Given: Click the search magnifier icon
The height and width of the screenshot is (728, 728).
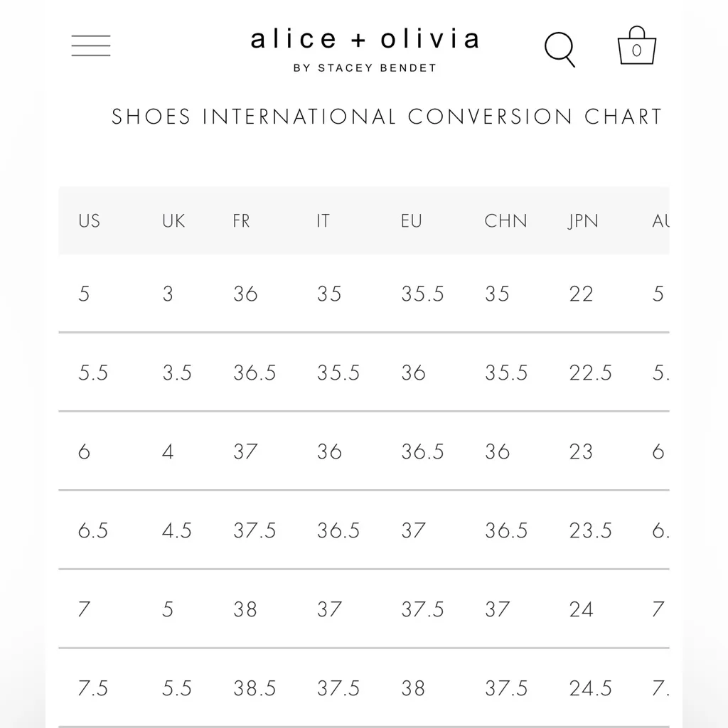Looking at the screenshot, I should [560, 49].
